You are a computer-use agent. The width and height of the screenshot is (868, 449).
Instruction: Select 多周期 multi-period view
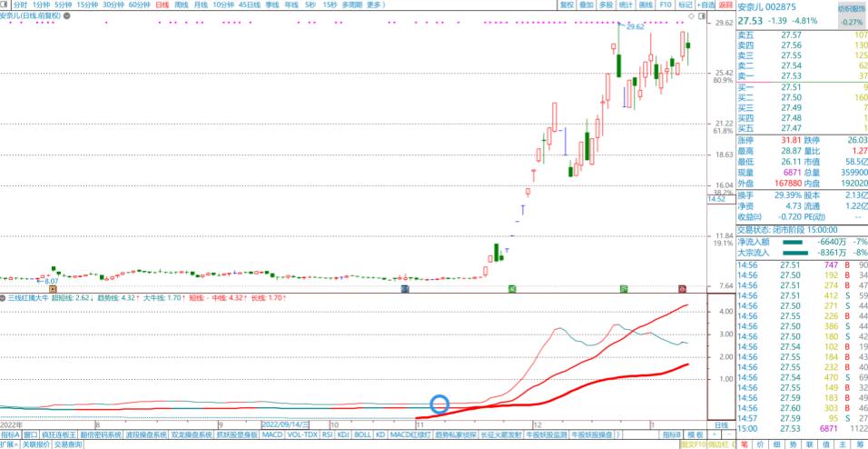click(x=351, y=5)
